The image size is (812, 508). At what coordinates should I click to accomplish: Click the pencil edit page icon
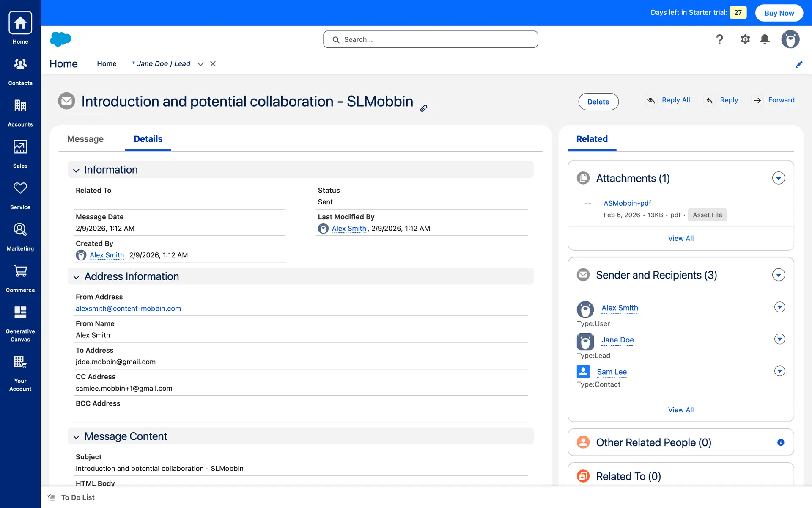[799, 64]
